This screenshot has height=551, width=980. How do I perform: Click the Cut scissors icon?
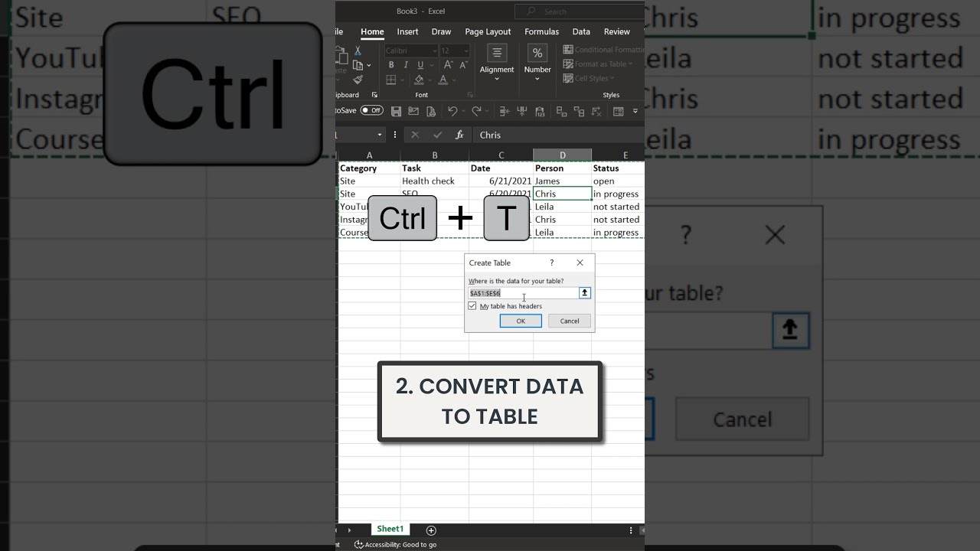tap(358, 51)
